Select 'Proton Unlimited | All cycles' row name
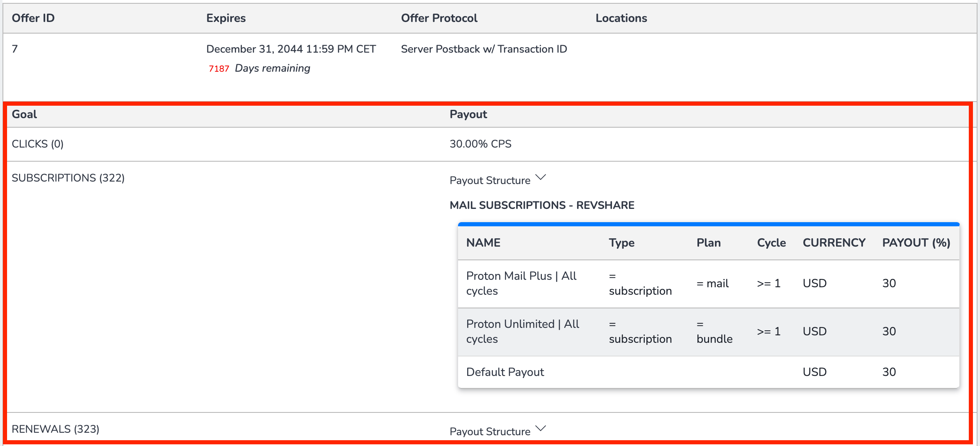980x446 pixels. pos(523,332)
